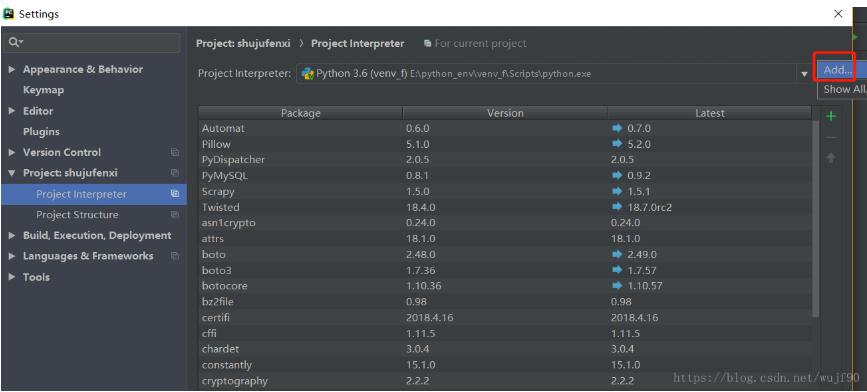Screen dimensions: 867x392
Task: Click copy icon beside Project Interpreter item
Action: [175, 194]
